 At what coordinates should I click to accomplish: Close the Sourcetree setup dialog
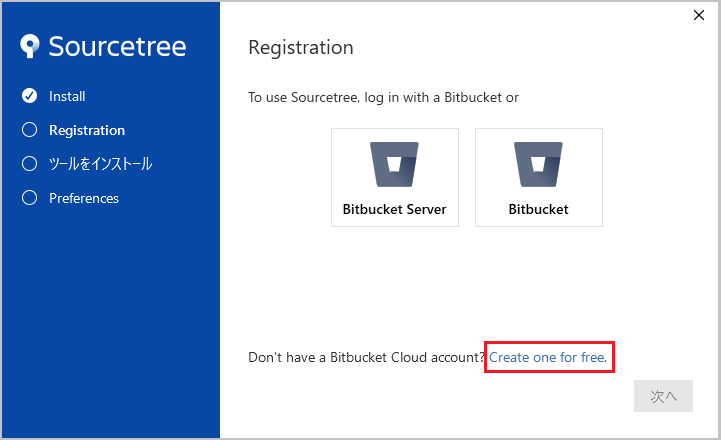(698, 15)
